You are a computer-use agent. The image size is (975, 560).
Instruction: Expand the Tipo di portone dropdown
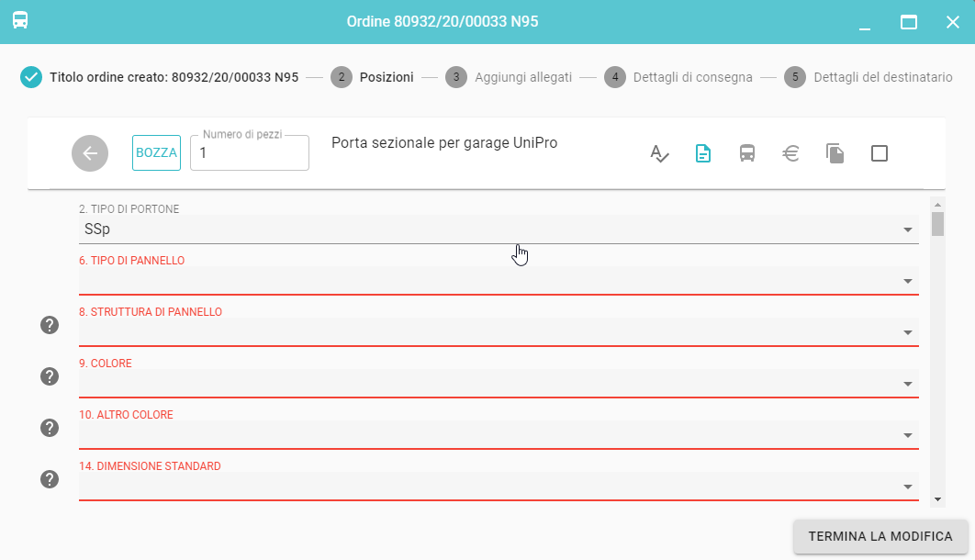[x=907, y=230]
